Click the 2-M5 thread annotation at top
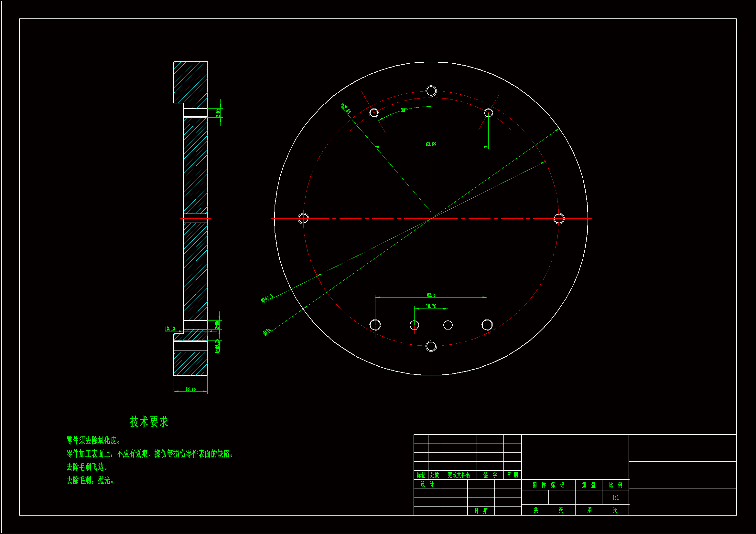The width and height of the screenshot is (756, 534). pos(218,113)
